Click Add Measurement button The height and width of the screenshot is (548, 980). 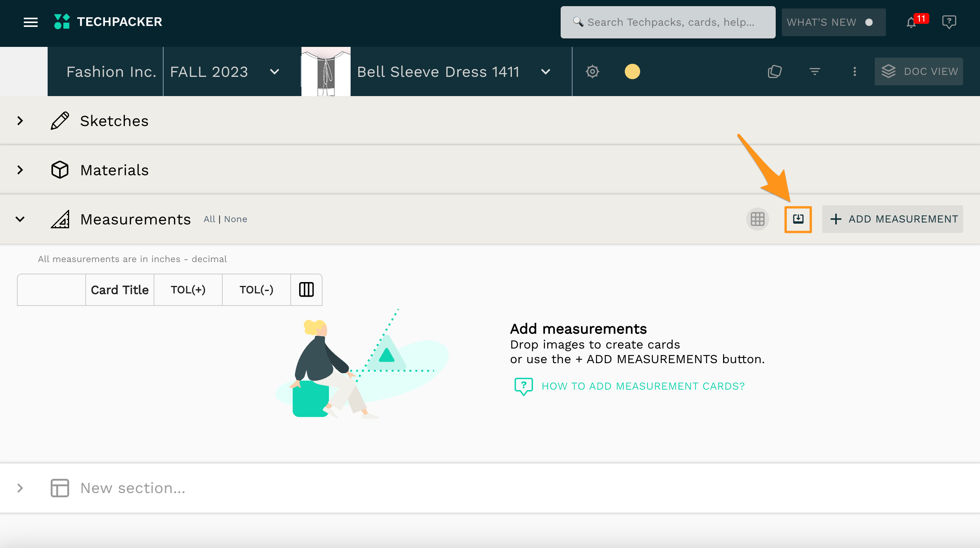(x=892, y=219)
